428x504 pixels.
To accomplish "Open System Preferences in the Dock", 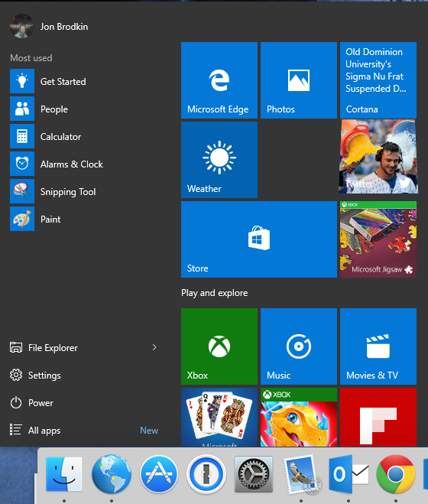I will click(x=254, y=474).
